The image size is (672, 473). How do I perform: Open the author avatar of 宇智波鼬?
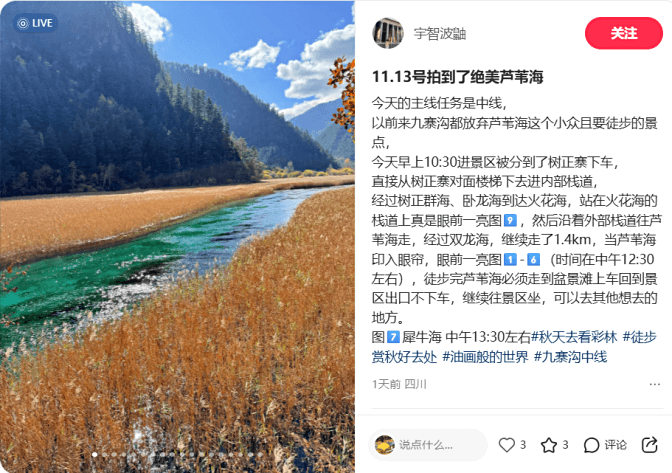[x=388, y=33]
